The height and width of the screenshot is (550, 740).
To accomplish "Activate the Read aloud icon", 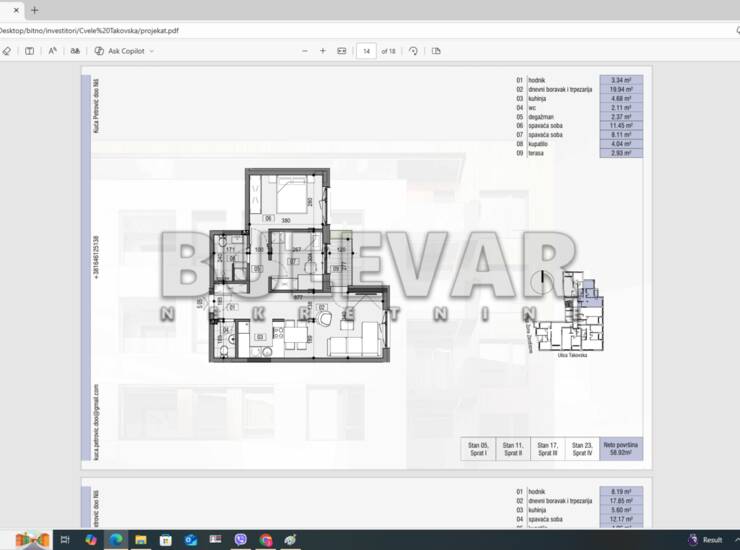I will [x=53, y=51].
